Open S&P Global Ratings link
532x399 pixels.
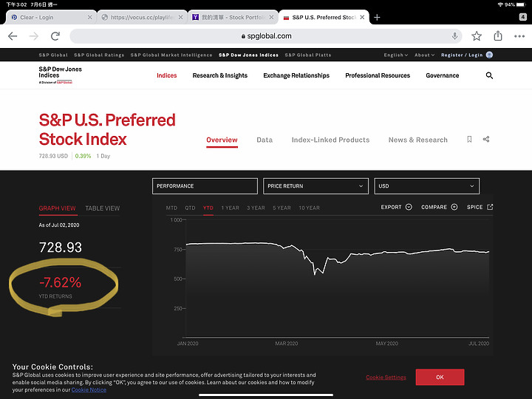pyautogui.click(x=99, y=55)
